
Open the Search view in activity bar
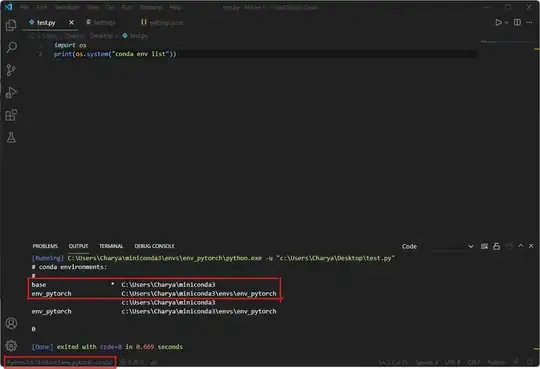[11, 47]
